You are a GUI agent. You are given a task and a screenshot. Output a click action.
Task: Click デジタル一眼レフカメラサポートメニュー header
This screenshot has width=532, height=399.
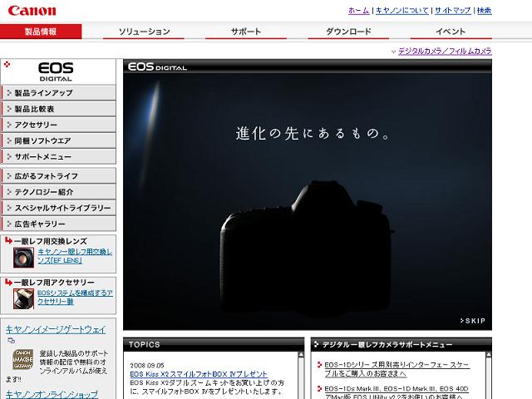point(401,344)
